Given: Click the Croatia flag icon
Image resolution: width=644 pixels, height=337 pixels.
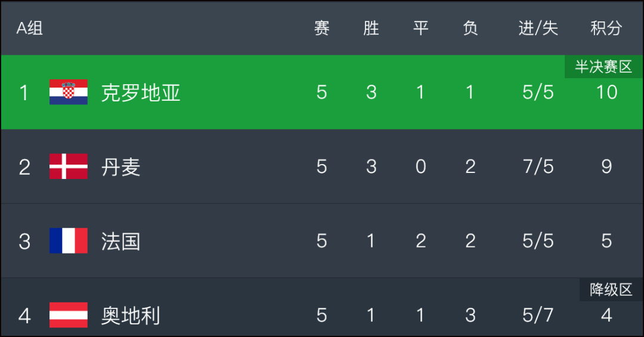Looking at the screenshot, I should point(69,92).
